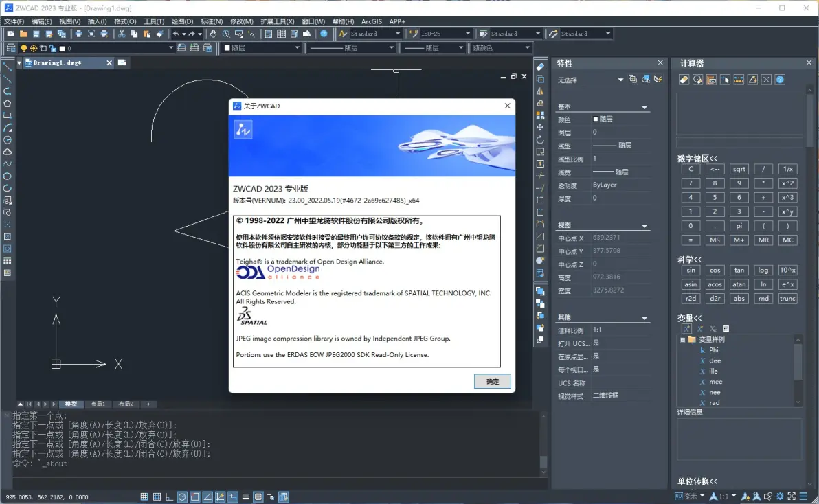Click the Distance Between Two Points calculator icon
Screen dimensions: 819x504
pyautogui.click(x=739, y=80)
